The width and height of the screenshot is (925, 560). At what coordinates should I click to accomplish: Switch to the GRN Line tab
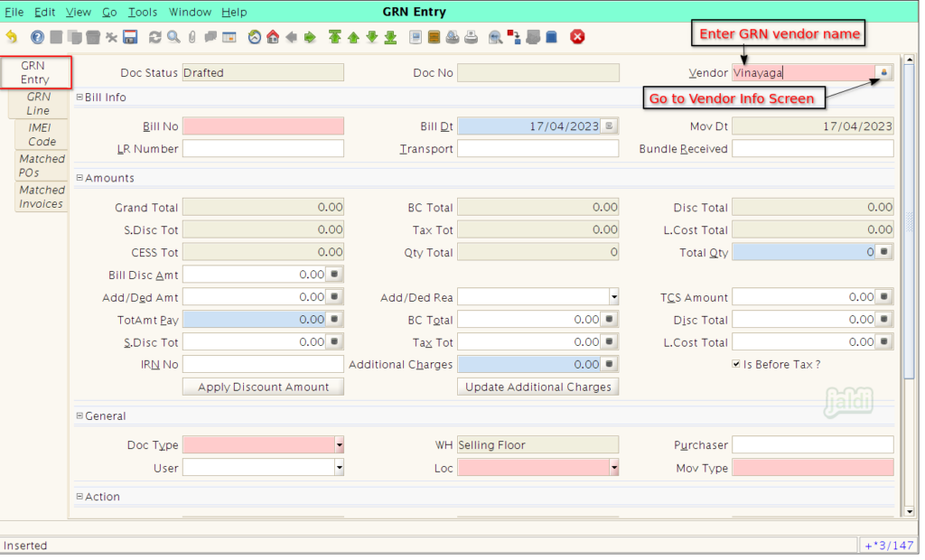point(38,104)
